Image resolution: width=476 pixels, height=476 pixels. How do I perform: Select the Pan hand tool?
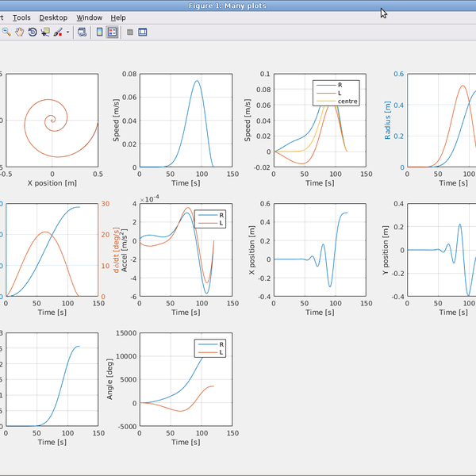pos(19,33)
